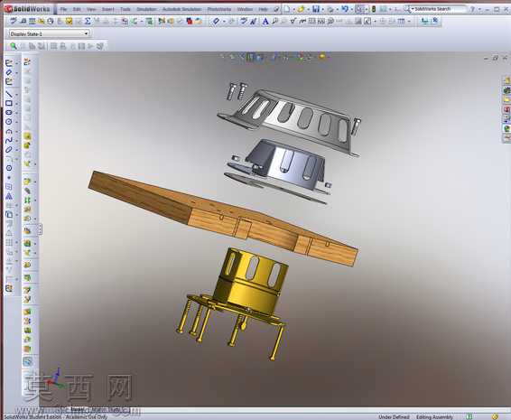Expand the Circle tool flyout arrow
This screenshot has height=420, width=511.
coord(16,122)
